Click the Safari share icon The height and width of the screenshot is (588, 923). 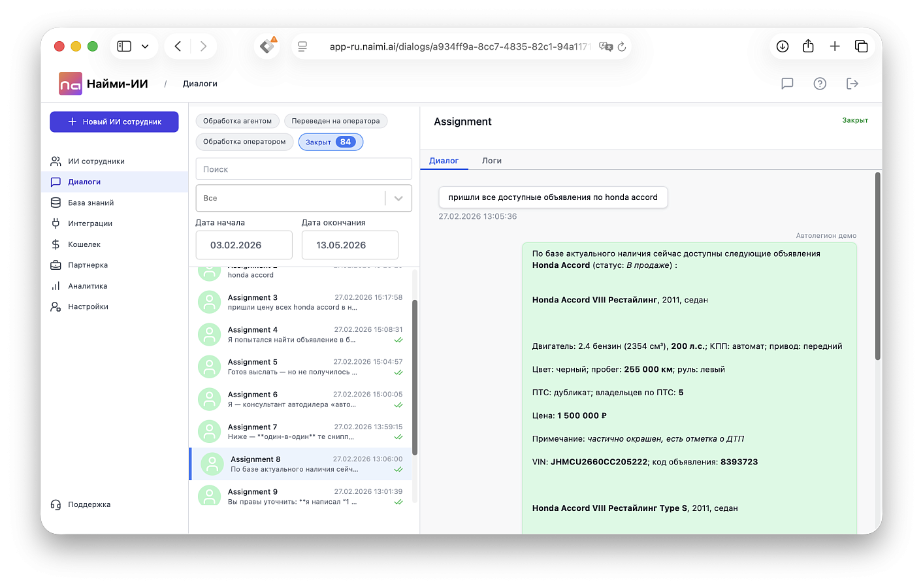[808, 46]
